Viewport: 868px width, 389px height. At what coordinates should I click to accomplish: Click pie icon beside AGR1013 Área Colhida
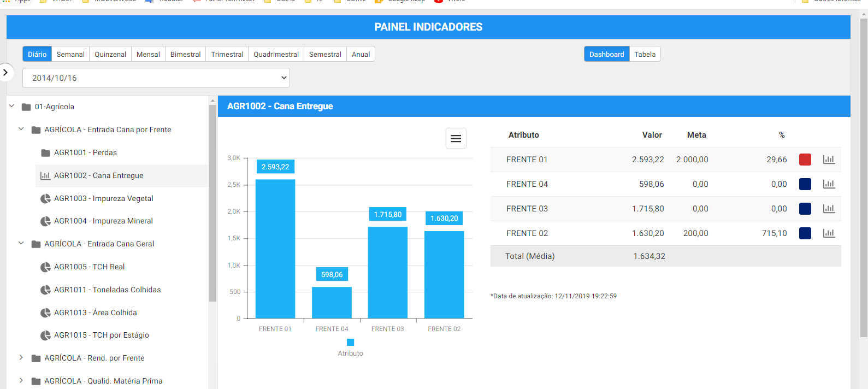click(45, 313)
